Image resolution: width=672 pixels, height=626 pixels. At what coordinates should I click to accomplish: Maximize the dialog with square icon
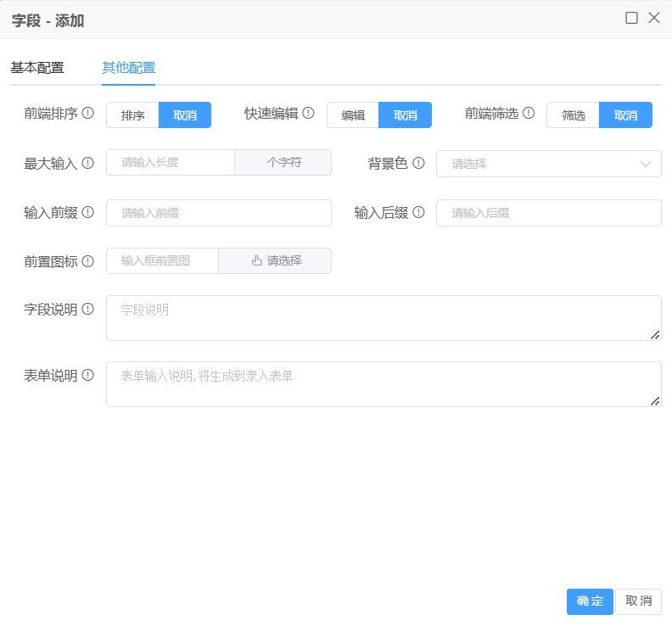pyautogui.click(x=631, y=18)
